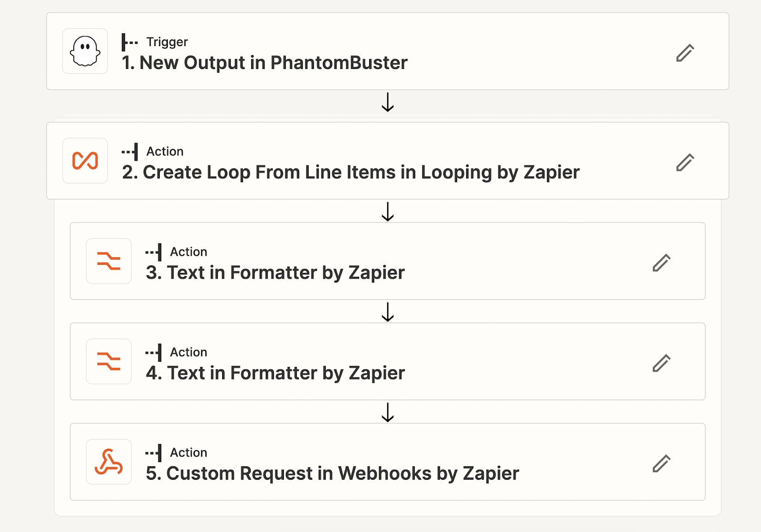Viewport: 761px width, 532px height.
Task: Edit the Custom Request webhook step pencil
Action: pyautogui.click(x=661, y=463)
